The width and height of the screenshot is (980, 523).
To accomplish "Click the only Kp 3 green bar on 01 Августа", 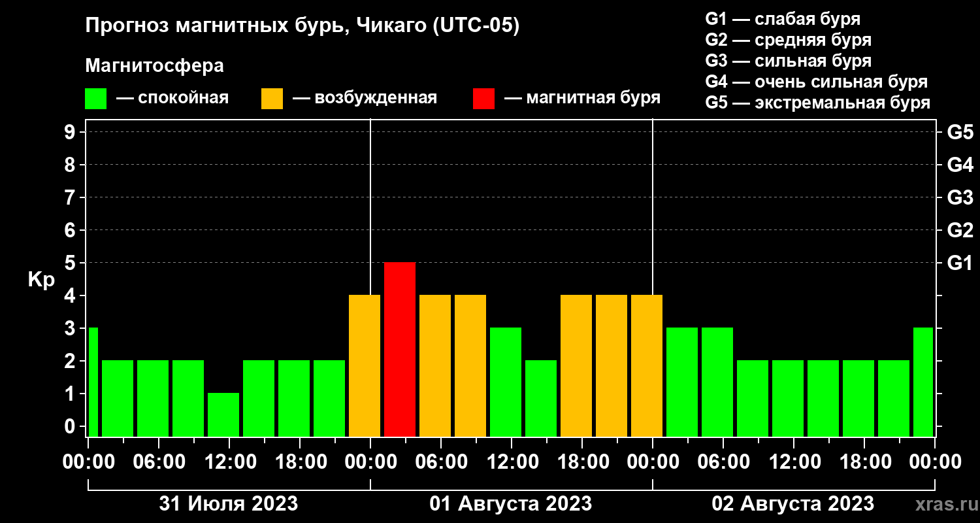I will pyautogui.click(x=506, y=382).
